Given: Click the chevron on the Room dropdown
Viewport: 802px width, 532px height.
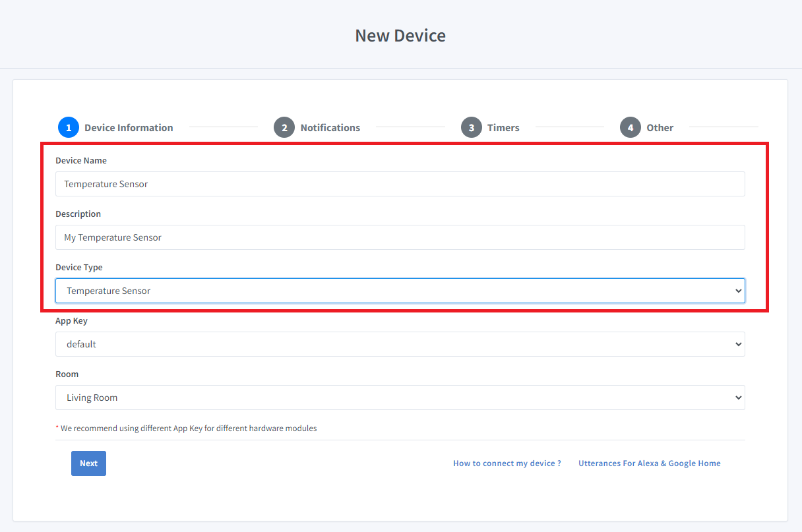Looking at the screenshot, I should pos(737,397).
